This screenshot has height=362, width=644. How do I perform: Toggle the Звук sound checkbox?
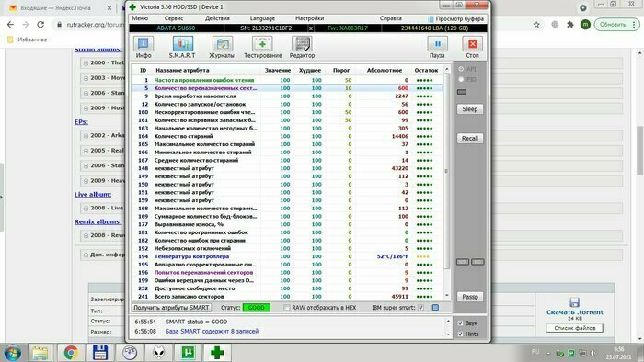tap(460, 323)
